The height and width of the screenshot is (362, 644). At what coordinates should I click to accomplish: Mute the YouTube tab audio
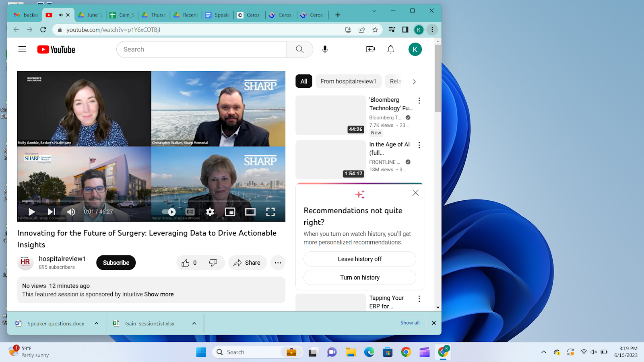click(61, 15)
